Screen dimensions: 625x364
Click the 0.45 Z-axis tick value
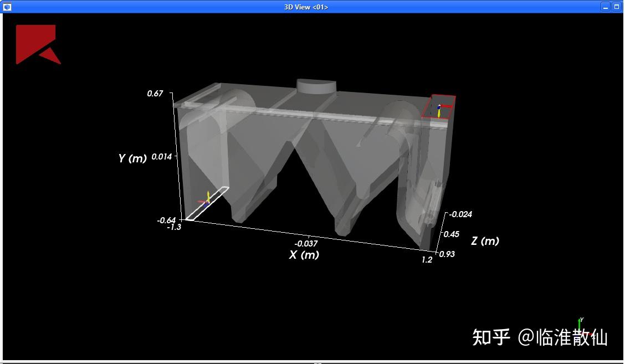[451, 234]
